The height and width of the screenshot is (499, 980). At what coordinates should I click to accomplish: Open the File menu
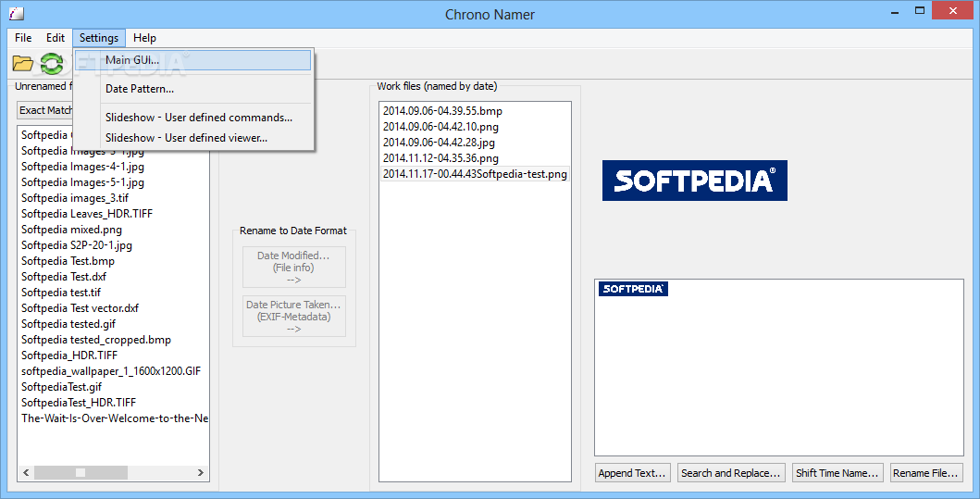23,38
